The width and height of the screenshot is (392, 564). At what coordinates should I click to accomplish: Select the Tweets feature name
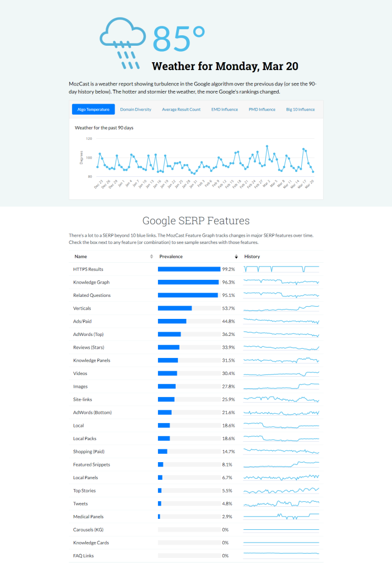[80, 503]
